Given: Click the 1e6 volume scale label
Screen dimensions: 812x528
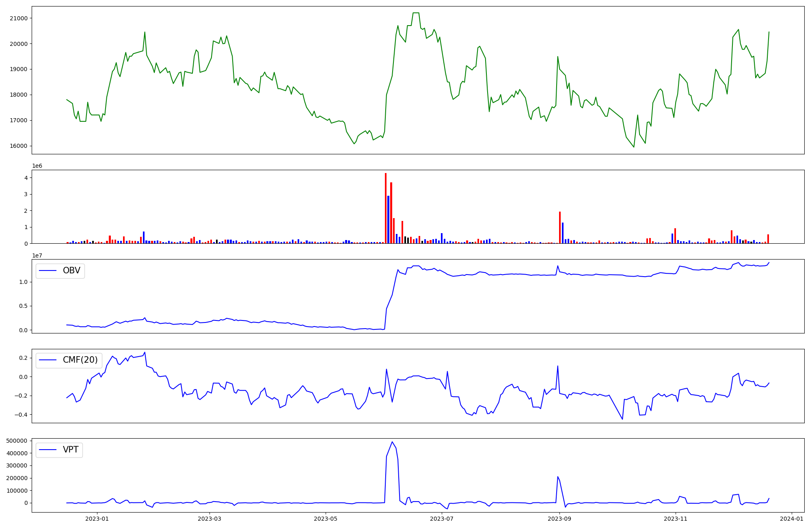Looking at the screenshot, I should pos(37,166).
